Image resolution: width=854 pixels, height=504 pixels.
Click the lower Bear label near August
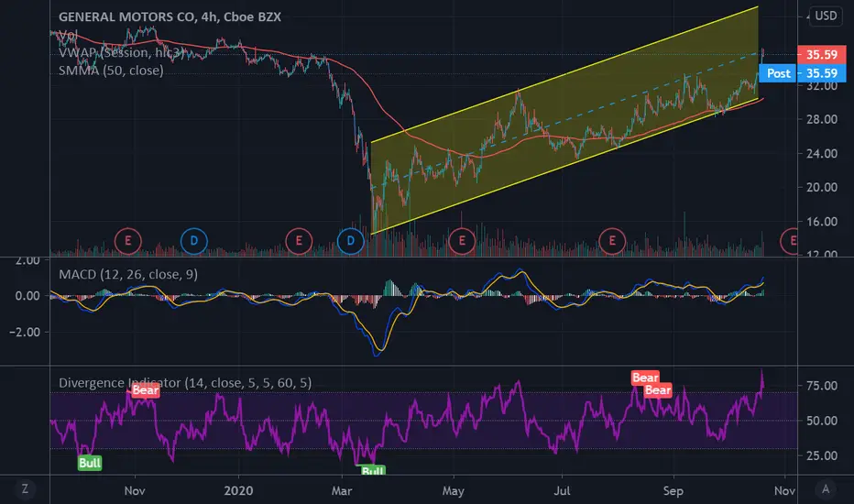tap(658, 390)
